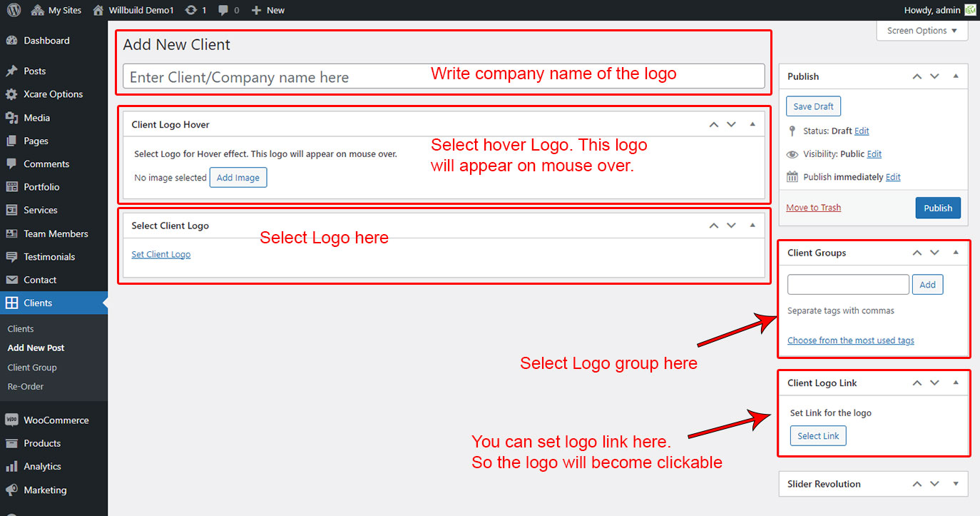Screen dimensions: 980x516
Task: Toggle the Client Logo Hover panel triangle
Action: (752, 125)
